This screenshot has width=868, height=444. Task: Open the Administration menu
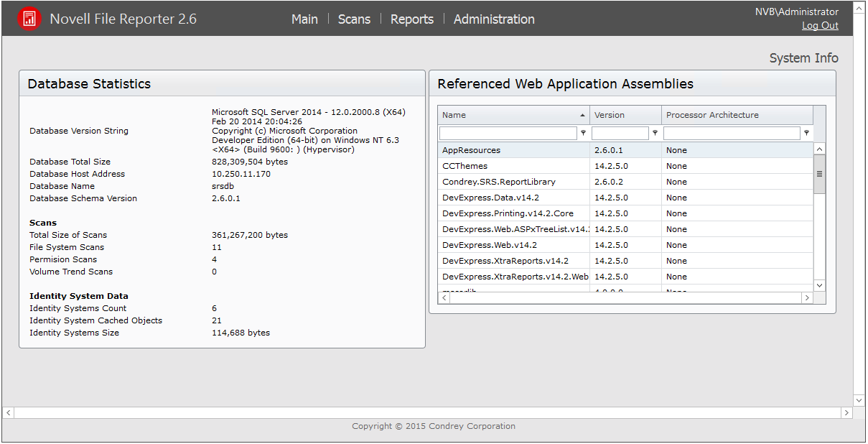click(x=494, y=19)
